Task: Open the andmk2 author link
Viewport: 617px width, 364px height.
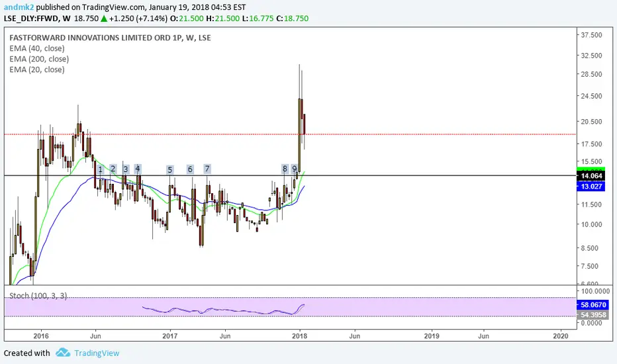Action: click(19, 7)
